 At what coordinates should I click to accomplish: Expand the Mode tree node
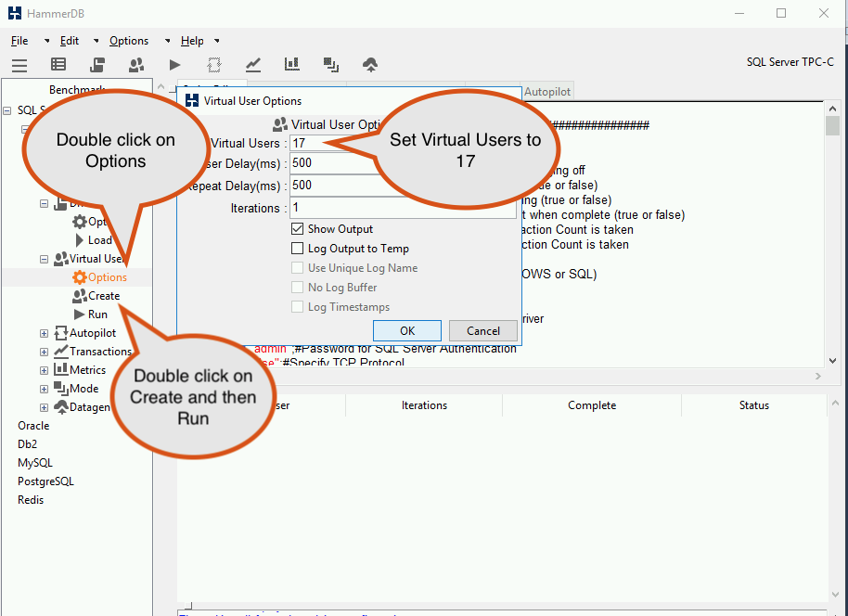point(44,389)
